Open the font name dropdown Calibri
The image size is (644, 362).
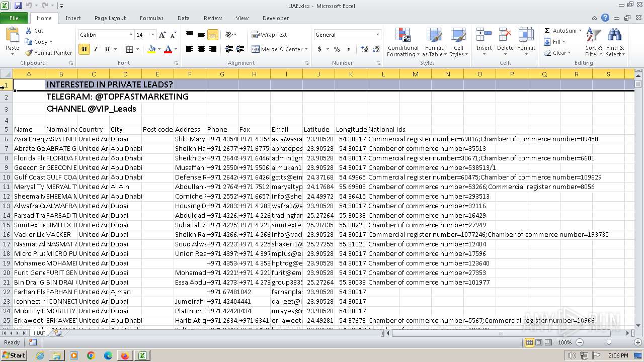coord(131,35)
